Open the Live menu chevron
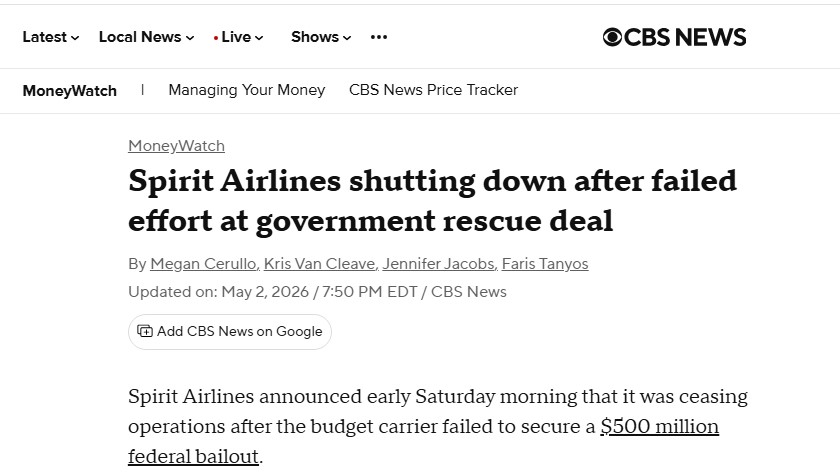 259,37
